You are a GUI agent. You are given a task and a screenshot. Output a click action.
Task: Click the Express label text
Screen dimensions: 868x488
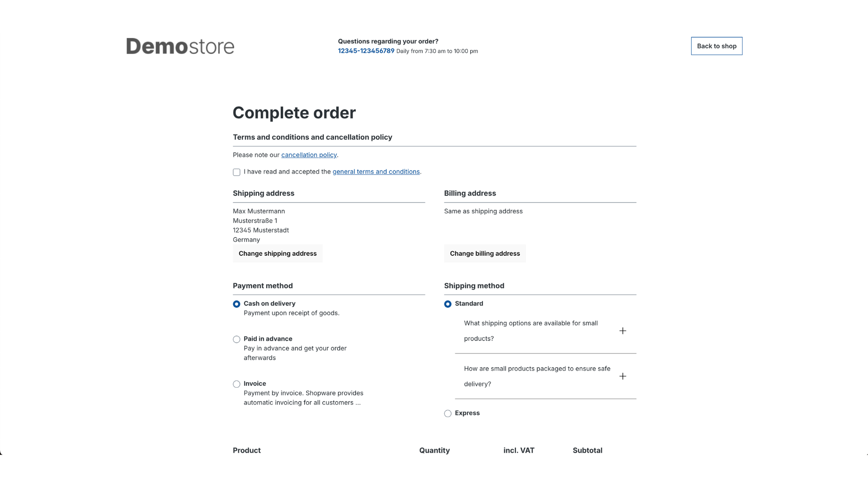click(x=467, y=413)
